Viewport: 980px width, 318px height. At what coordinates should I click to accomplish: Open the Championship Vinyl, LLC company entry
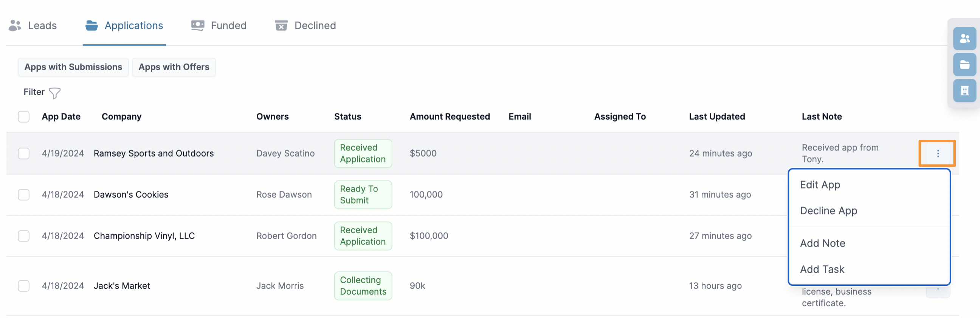144,236
